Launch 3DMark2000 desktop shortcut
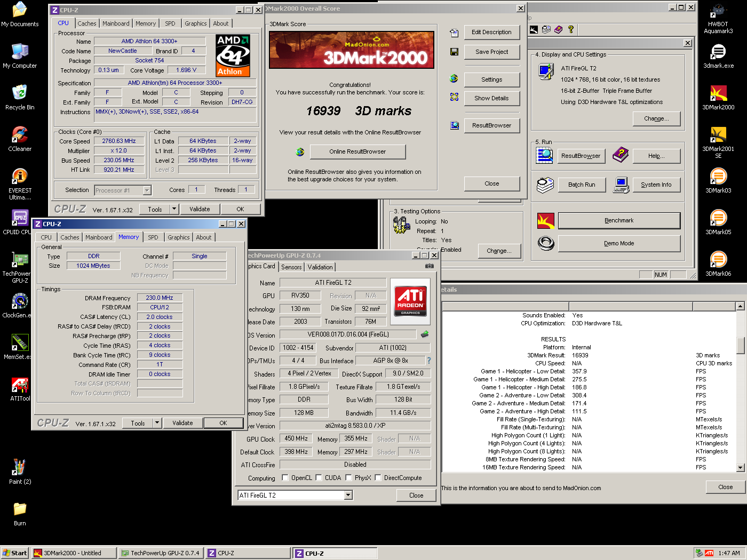The width and height of the screenshot is (747, 560). (x=718, y=98)
